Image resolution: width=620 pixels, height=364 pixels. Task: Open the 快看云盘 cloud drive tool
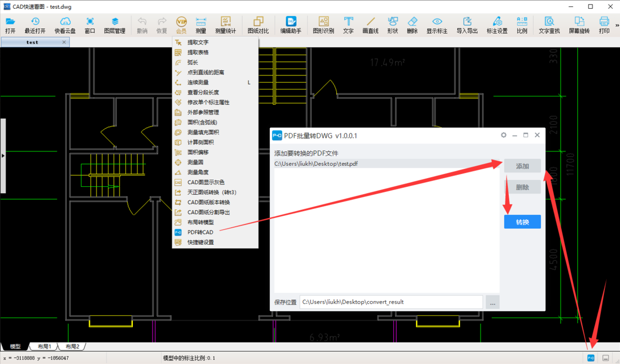(65, 25)
